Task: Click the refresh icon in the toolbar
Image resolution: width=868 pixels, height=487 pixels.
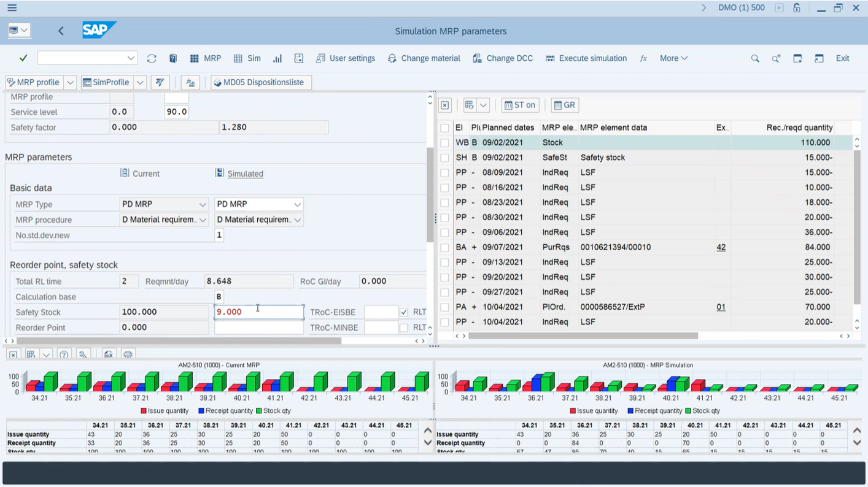Action: coord(152,58)
